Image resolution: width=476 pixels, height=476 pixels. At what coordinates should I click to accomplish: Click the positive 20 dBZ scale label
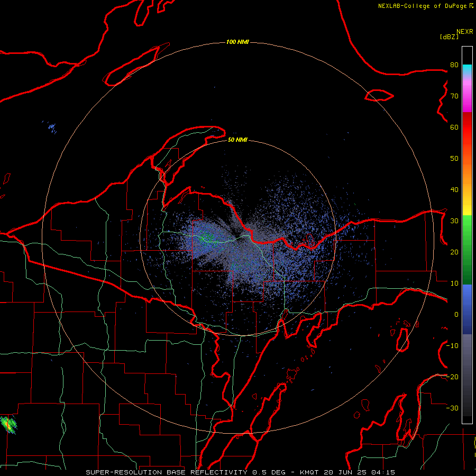pos(454,252)
